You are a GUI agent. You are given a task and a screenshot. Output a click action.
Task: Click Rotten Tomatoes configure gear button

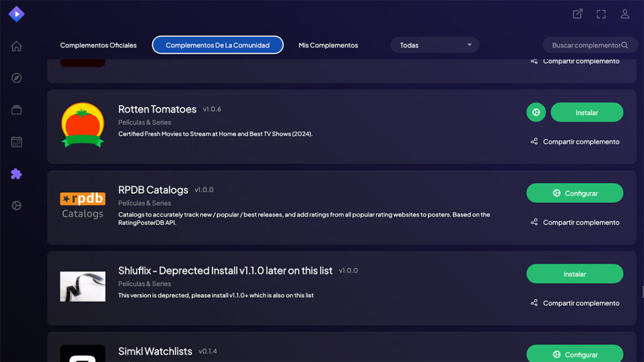(x=536, y=112)
